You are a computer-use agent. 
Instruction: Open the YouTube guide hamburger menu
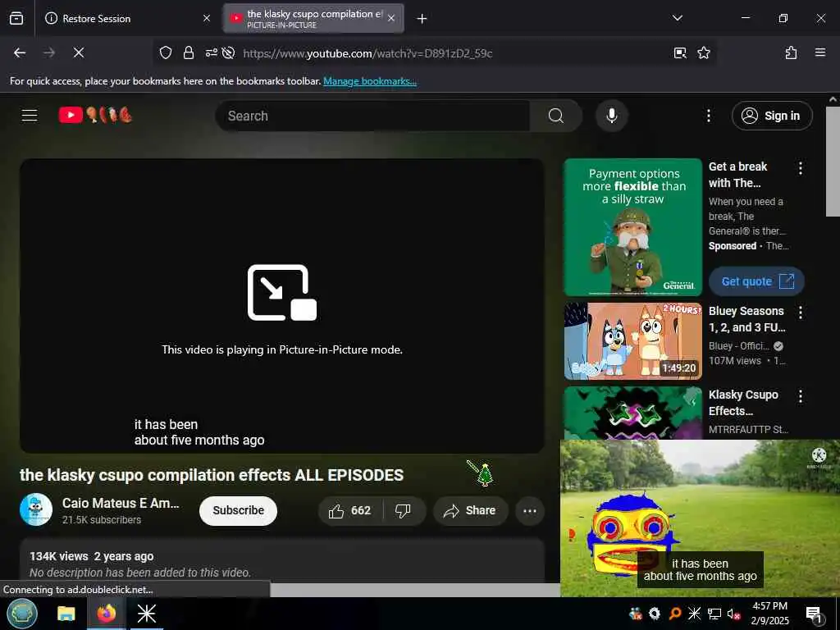point(30,115)
